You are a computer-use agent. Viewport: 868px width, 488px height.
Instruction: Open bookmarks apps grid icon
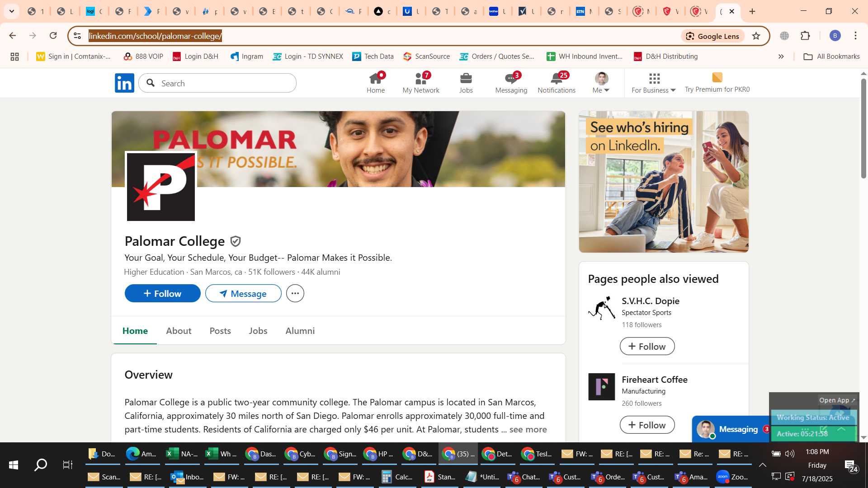pyautogui.click(x=14, y=56)
